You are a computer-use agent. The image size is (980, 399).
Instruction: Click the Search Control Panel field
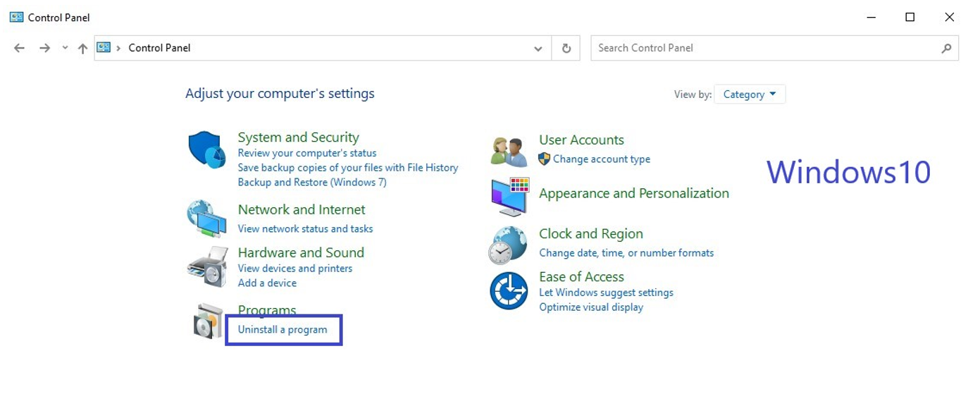[764, 48]
